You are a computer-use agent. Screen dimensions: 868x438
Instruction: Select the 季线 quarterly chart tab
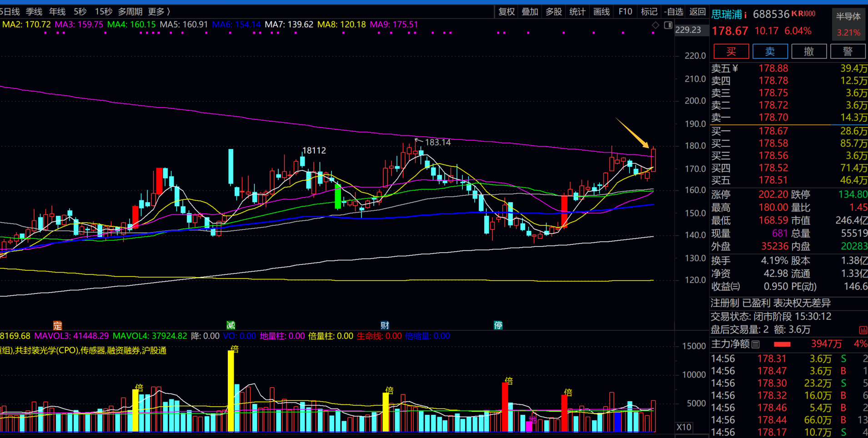(x=34, y=12)
